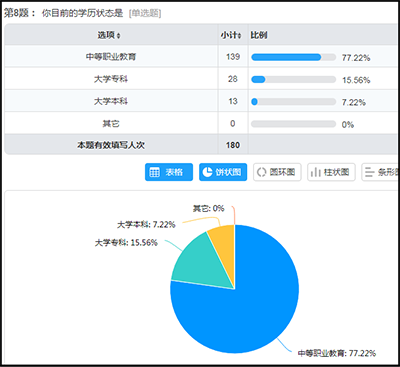The image size is (400, 367).
Task: Click the bar icon in 柱状图 button
Action: click(315, 172)
